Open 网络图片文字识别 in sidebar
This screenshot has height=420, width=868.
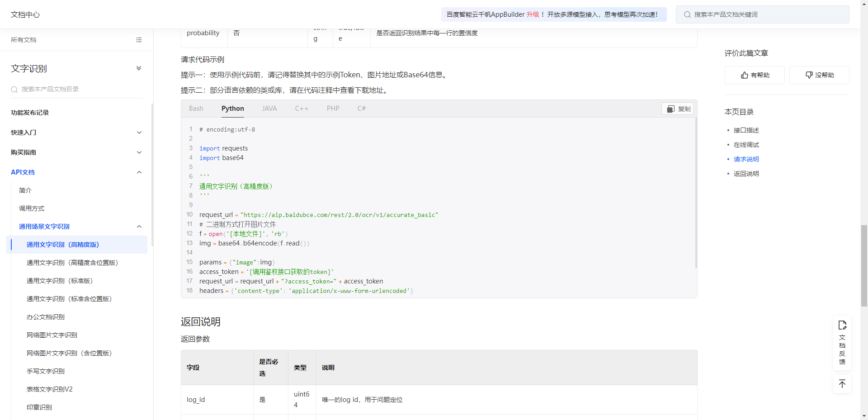[52, 335]
